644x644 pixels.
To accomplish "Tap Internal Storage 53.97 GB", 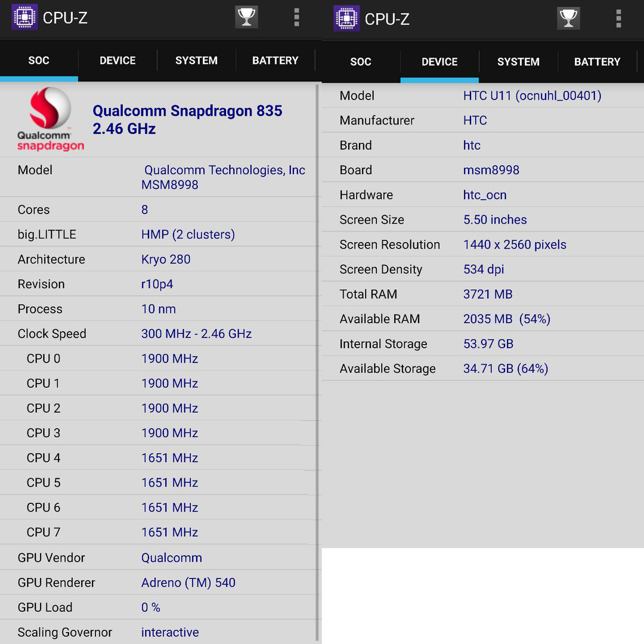I will [488, 344].
